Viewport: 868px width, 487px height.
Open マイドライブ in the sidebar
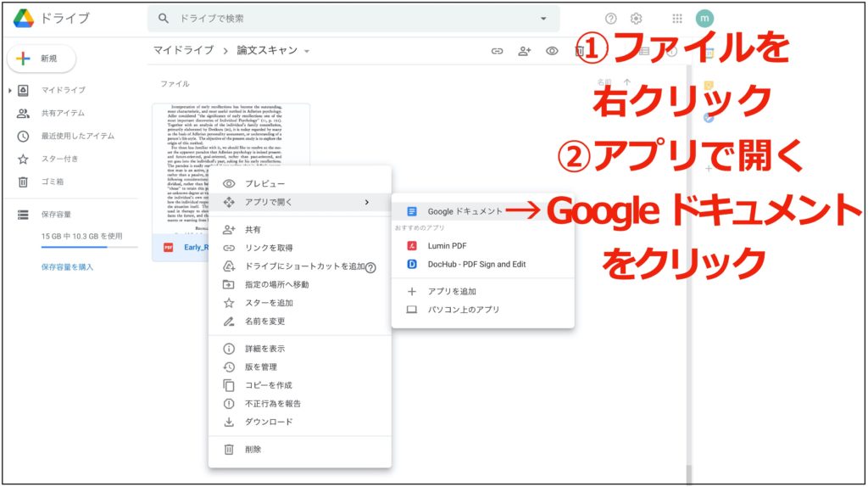click(x=63, y=90)
